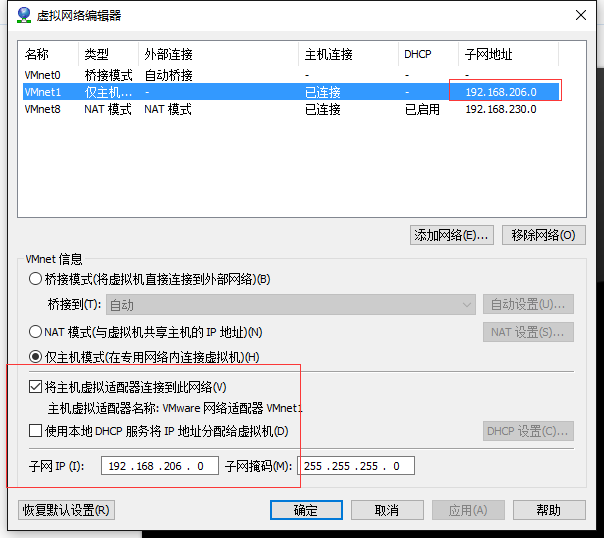Viewport: 604px width, 538px height.
Task: Click the 类型 column header
Action: (109, 54)
